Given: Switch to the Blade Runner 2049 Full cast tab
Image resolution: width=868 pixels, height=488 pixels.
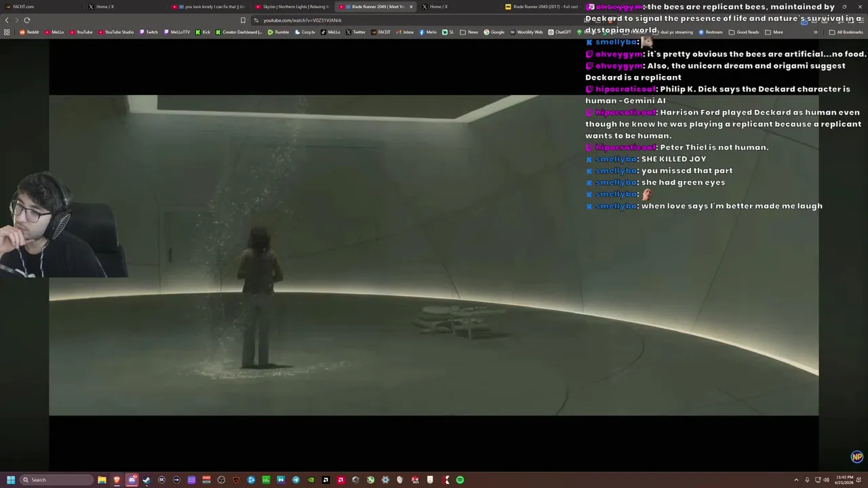Looking at the screenshot, I should [x=542, y=7].
